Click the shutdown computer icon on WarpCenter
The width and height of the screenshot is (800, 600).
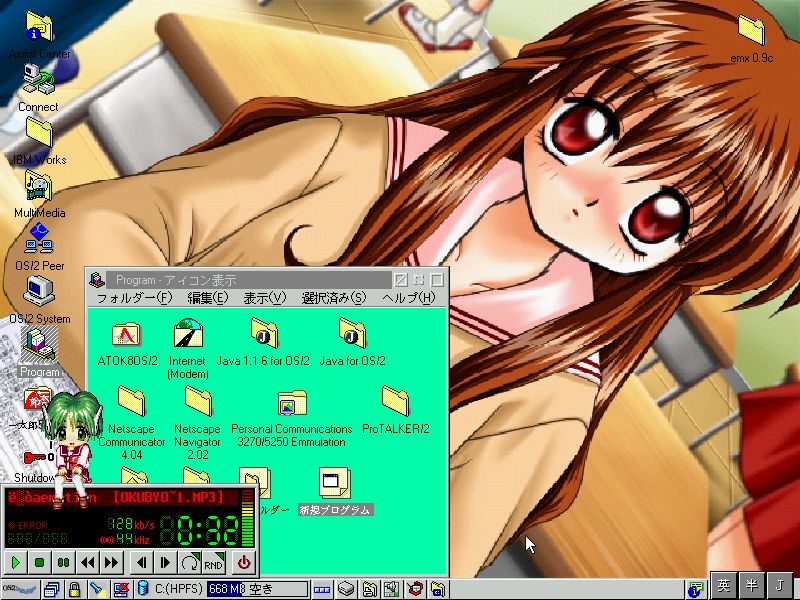(120, 590)
